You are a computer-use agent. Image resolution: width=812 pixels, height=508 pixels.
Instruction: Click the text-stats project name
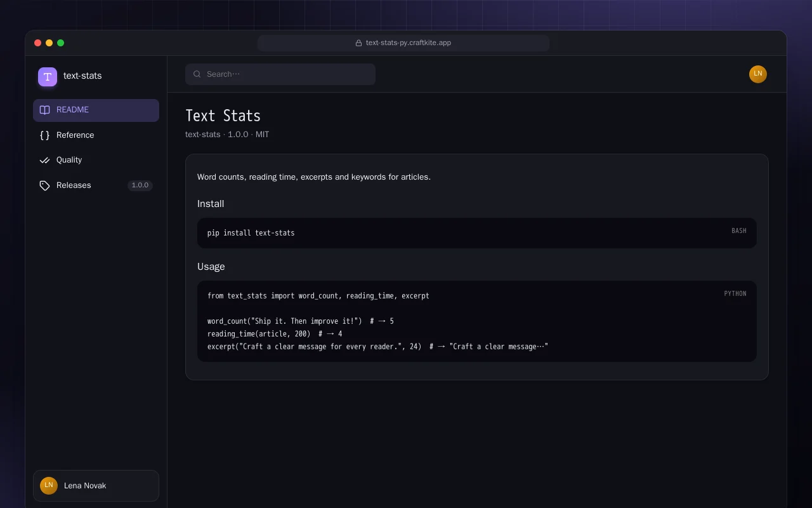(x=82, y=76)
